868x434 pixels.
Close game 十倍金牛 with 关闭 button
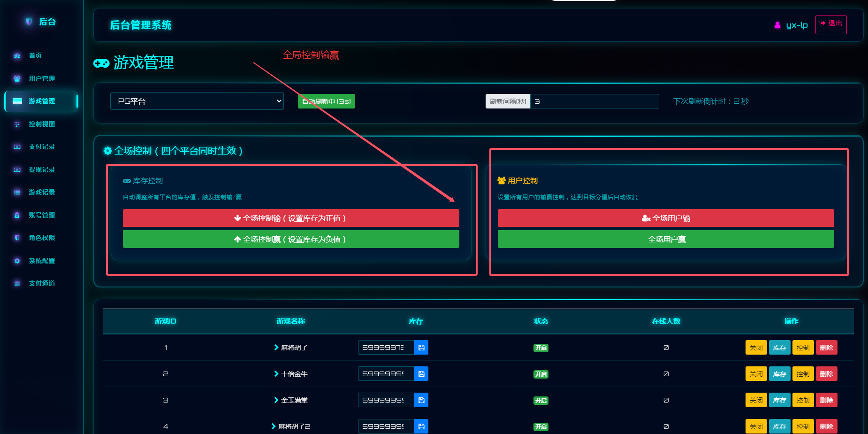pyautogui.click(x=756, y=374)
